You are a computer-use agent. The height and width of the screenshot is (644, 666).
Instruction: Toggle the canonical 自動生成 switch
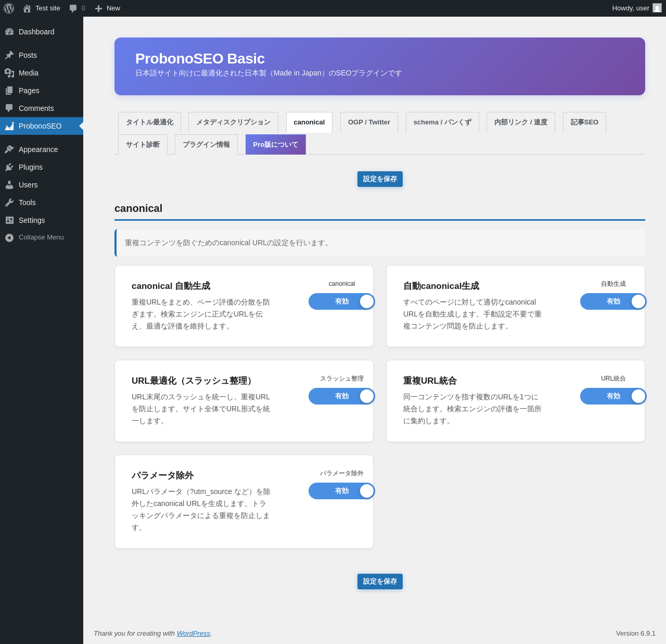tap(342, 301)
